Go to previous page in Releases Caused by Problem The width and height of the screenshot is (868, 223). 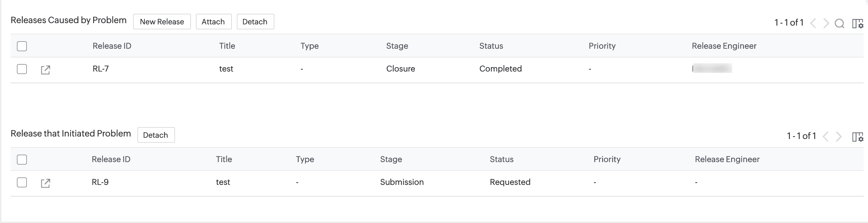813,23
